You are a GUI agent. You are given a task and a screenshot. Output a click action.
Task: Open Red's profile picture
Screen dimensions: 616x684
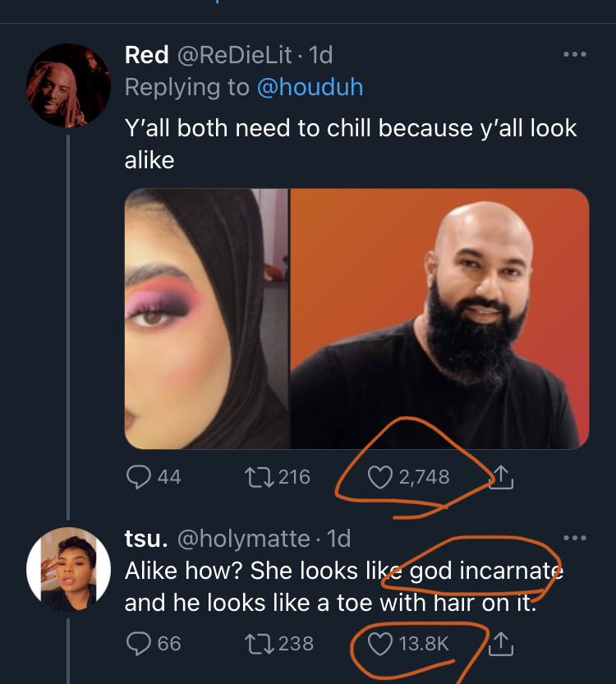tap(68, 85)
